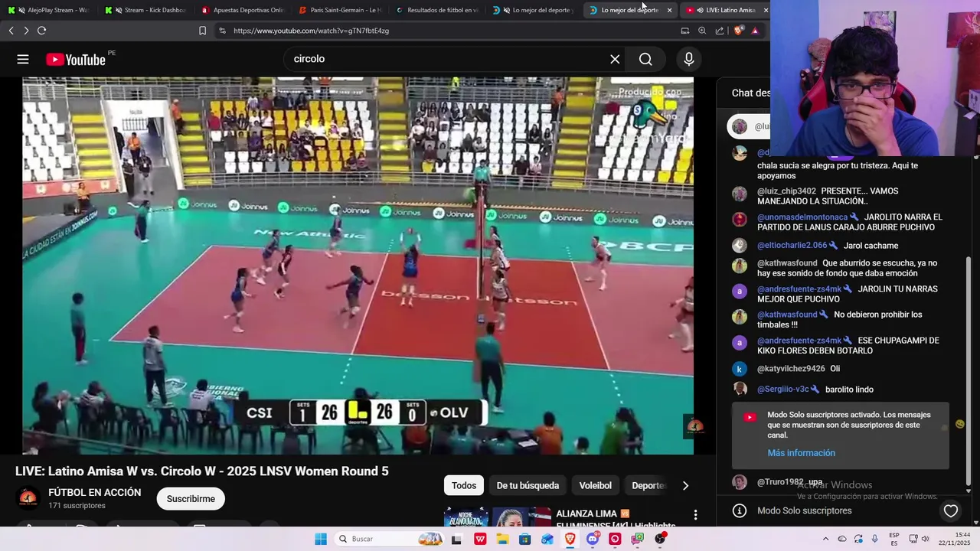The width and height of the screenshot is (980, 551).
Task: Go forward in browser history
Action: pos(26,31)
